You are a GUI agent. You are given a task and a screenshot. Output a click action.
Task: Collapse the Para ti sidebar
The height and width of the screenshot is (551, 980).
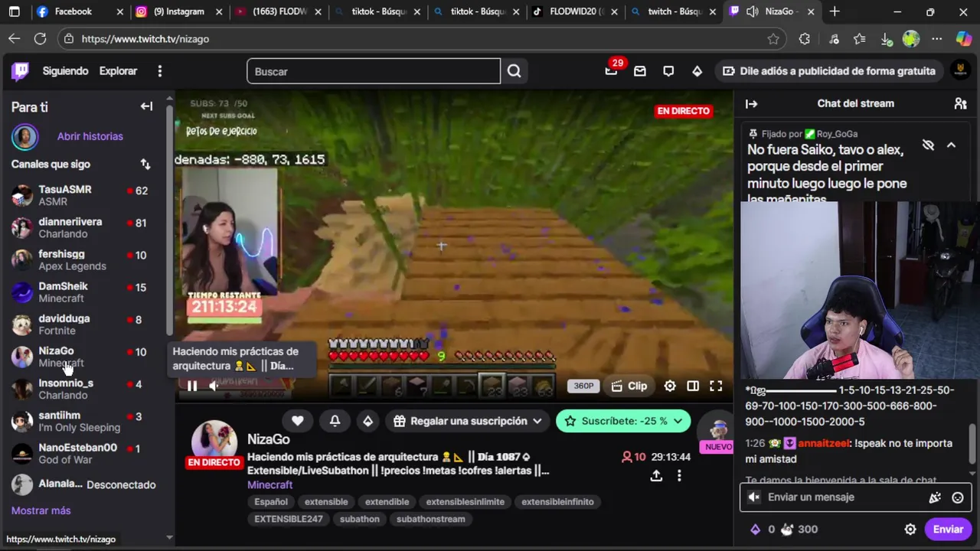click(x=146, y=106)
